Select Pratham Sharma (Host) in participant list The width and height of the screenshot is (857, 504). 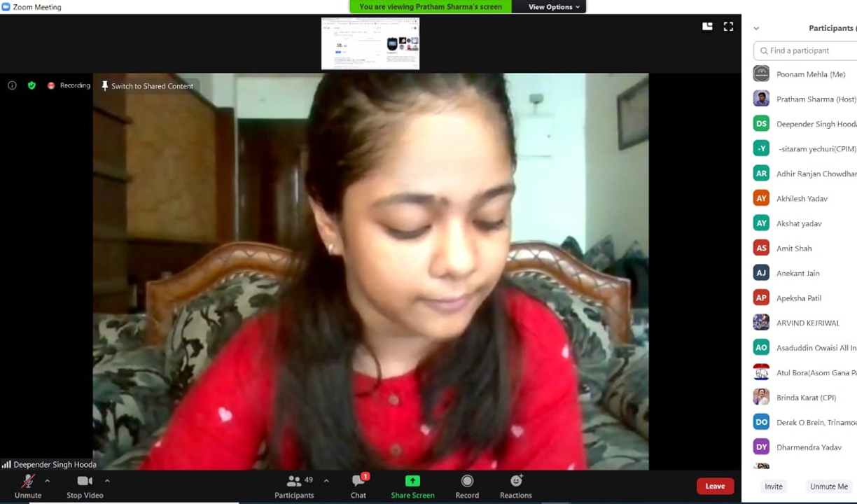click(805, 99)
